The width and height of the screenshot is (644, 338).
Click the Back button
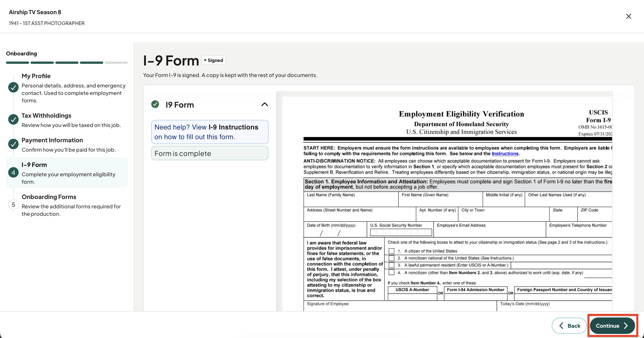point(569,326)
